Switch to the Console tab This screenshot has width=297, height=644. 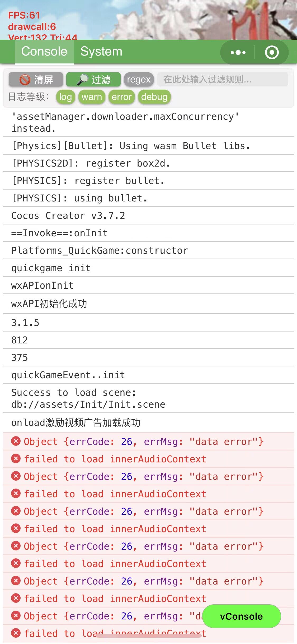click(x=44, y=51)
